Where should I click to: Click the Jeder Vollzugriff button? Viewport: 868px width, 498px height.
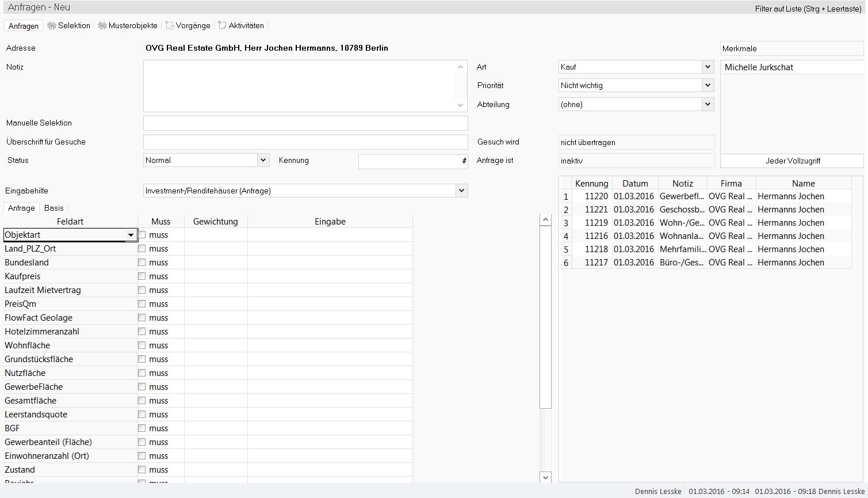click(792, 161)
